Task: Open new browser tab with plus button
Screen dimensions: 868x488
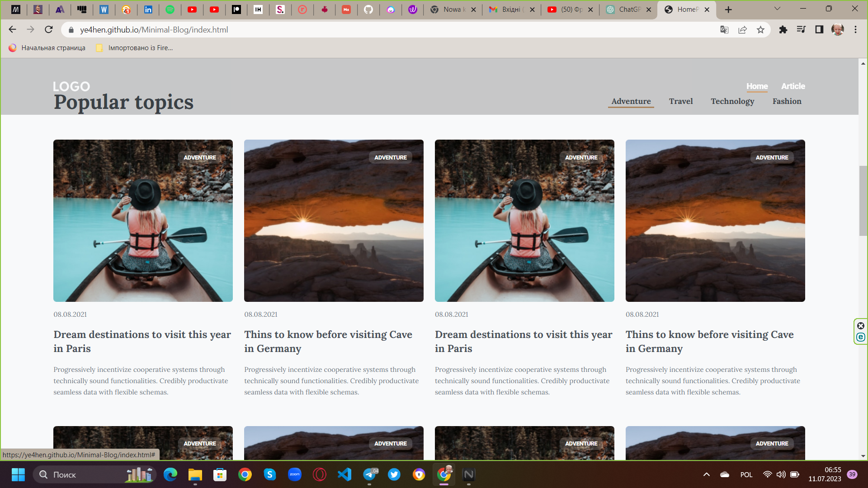Action: [x=728, y=9]
